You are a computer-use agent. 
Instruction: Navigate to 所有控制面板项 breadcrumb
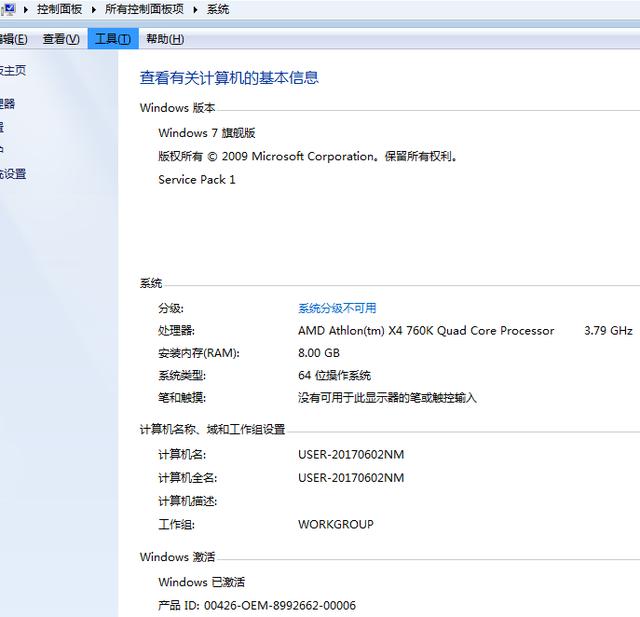point(146,9)
